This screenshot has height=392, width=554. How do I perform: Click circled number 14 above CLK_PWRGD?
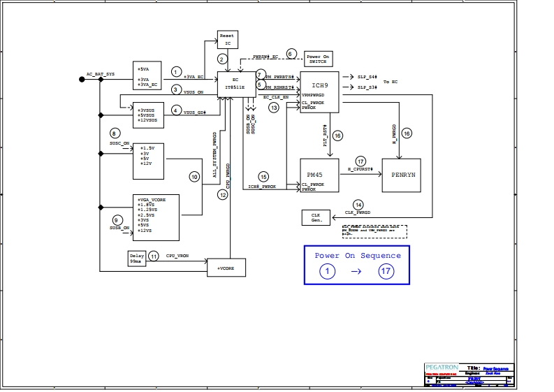point(358,205)
